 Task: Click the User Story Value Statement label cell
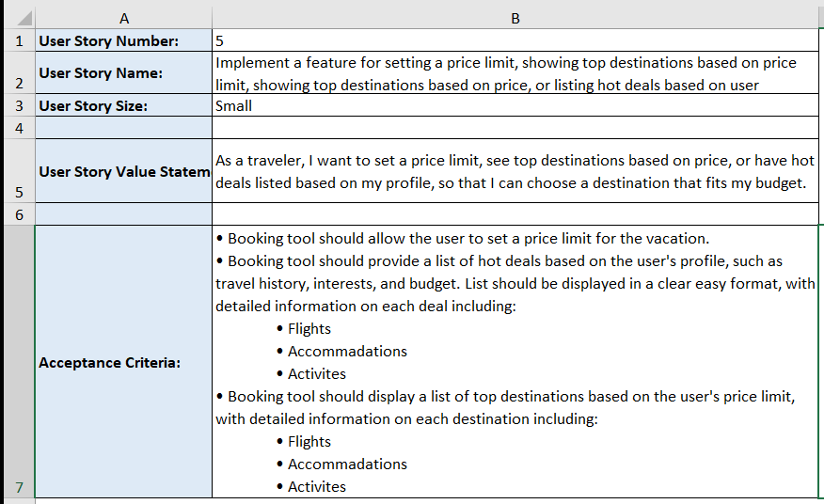click(123, 171)
